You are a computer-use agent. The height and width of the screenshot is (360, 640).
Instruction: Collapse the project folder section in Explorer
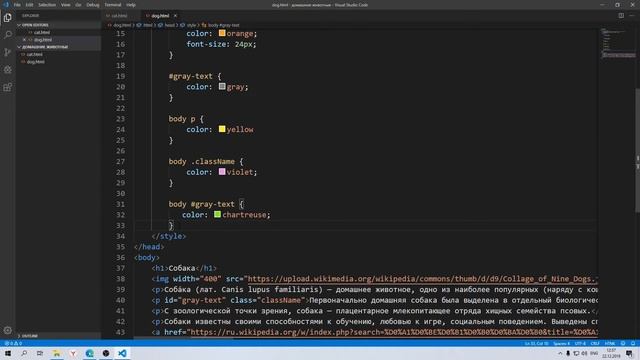tap(58, 47)
